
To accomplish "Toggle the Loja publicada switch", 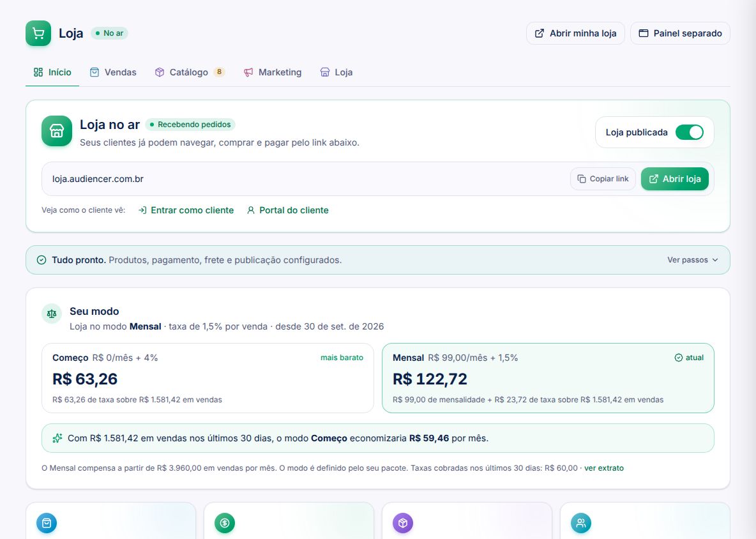I will click(x=690, y=132).
